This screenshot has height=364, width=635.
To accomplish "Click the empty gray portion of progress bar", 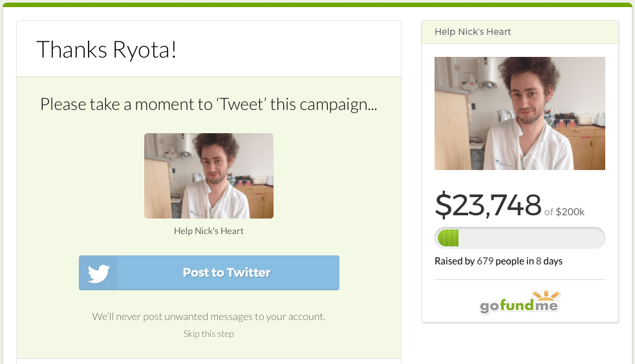I will (x=530, y=238).
